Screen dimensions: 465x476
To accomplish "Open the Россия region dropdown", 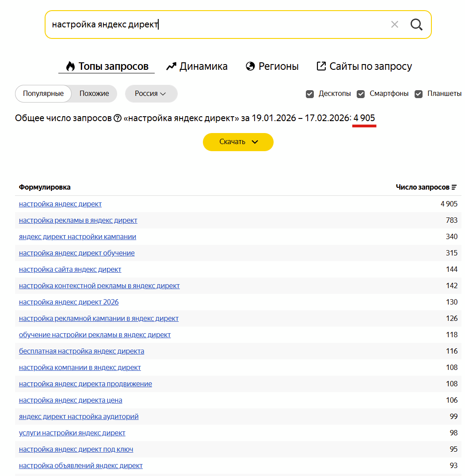I will click(151, 93).
